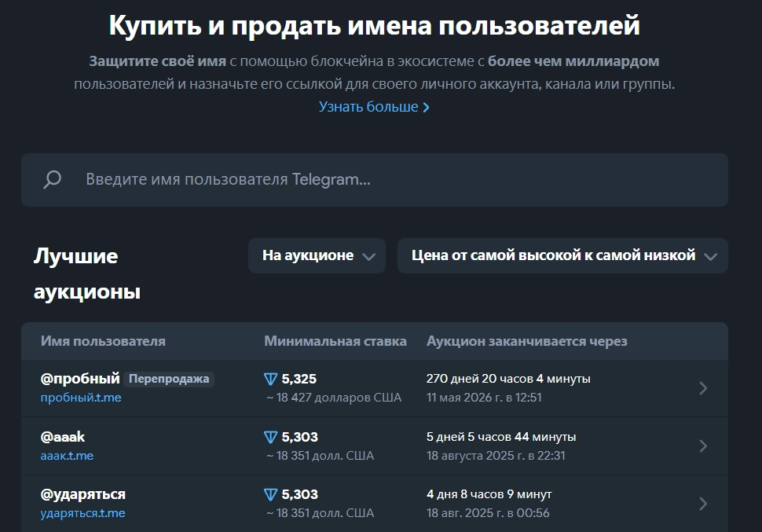The width and height of the screenshot is (762, 532).
Task: Open the @пробный auction via its row chevron
Action: 703,388
